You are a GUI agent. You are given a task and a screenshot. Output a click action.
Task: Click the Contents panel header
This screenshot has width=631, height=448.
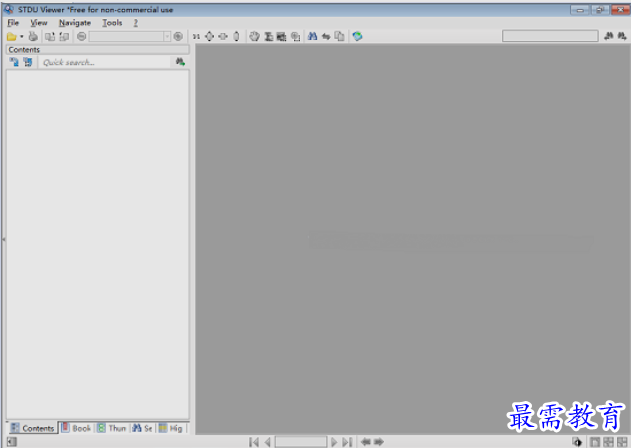tap(98, 50)
